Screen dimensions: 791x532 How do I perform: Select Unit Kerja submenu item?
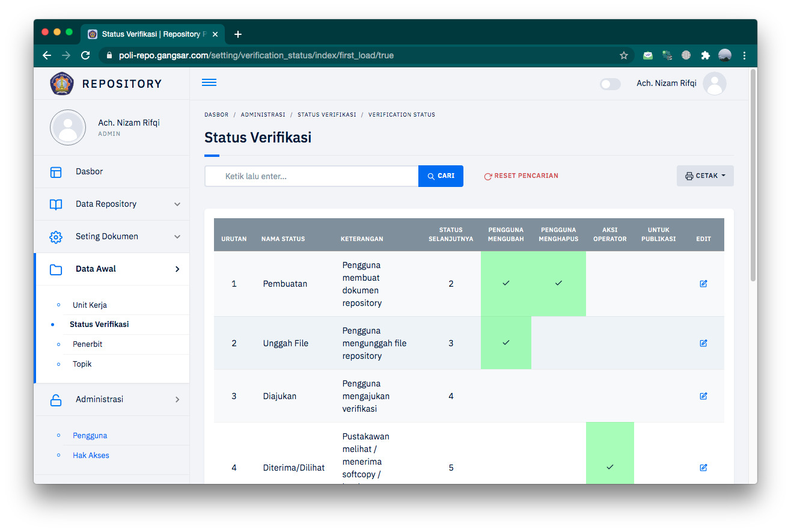pyautogui.click(x=90, y=305)
